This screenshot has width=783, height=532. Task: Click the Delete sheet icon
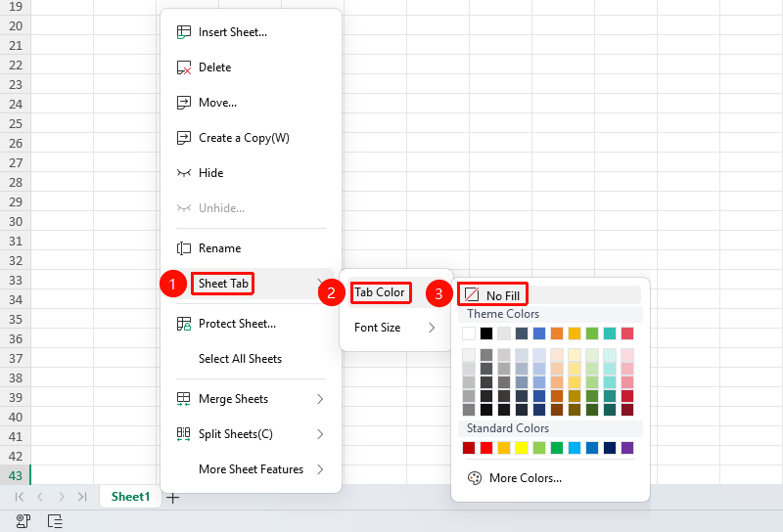pos(184,67)
